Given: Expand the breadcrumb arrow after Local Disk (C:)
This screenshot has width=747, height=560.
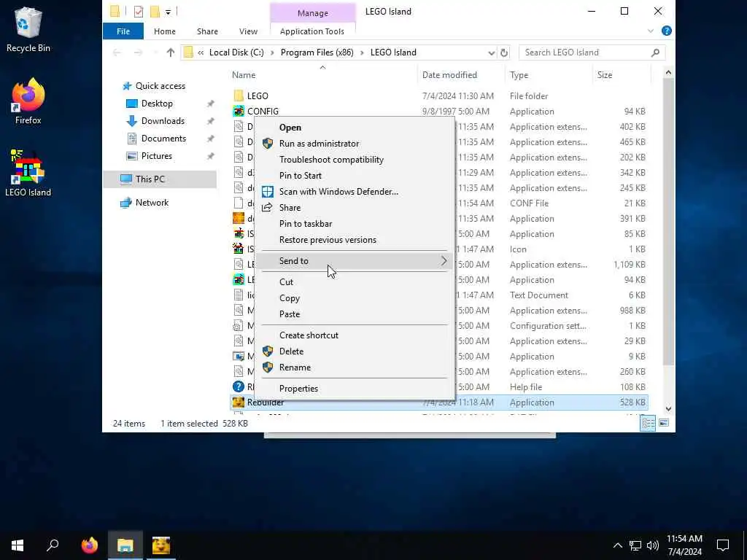Looking at the screenshot, I should (x=272, y=52).
